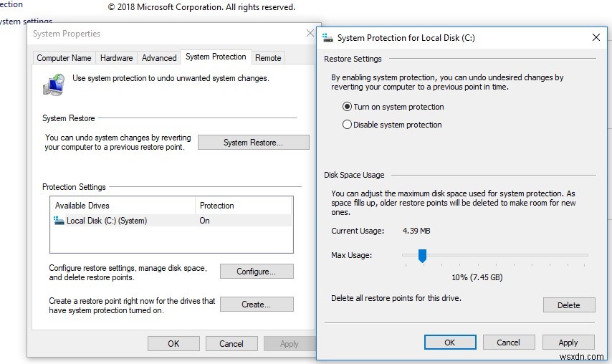Click Create... to make restore point
This screenshot has width=612, height=364.
pos(257,305)
